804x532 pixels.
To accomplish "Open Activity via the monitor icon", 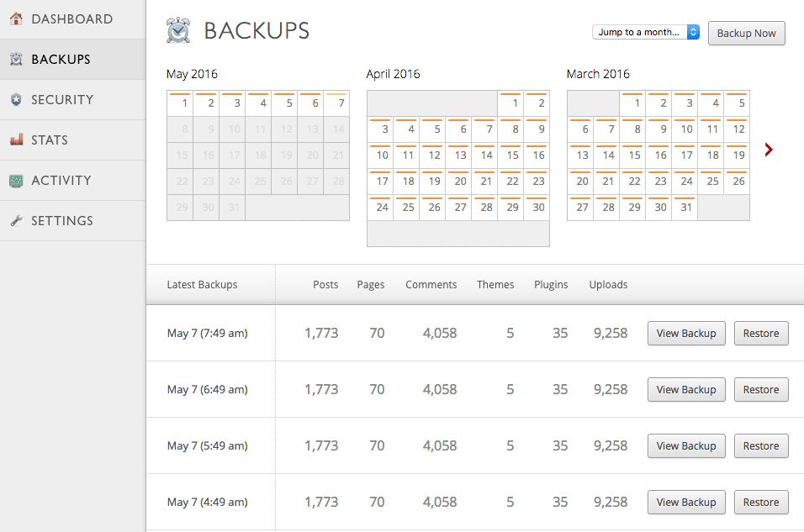I will tap(14, 180).
